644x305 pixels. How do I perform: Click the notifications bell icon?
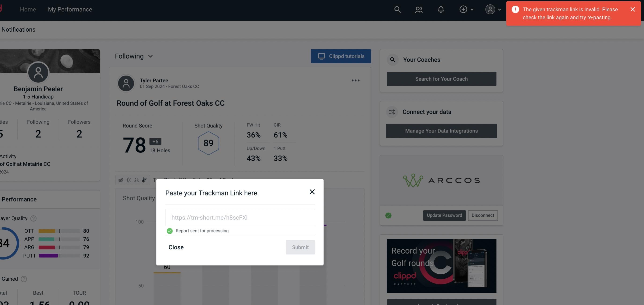pyautogui.click(x=441, y=9)
